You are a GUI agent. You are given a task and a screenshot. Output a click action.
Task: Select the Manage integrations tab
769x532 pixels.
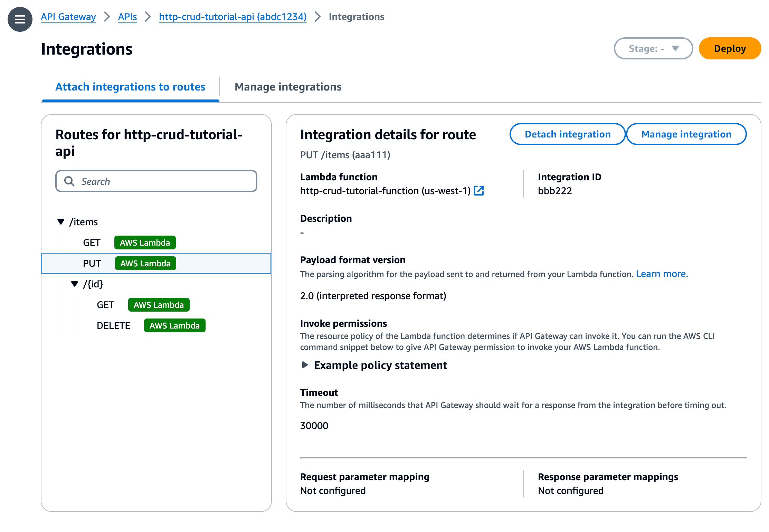(x=288, y=86)
